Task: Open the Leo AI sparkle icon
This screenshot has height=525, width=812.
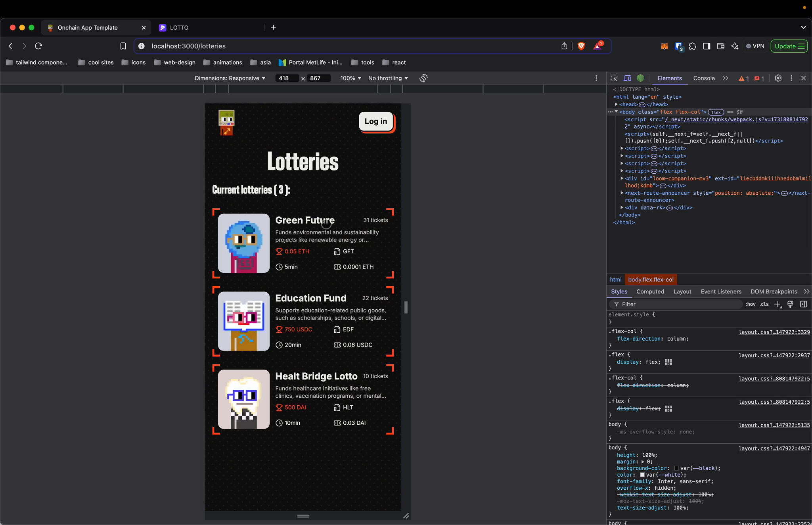Action: (735, 46)
